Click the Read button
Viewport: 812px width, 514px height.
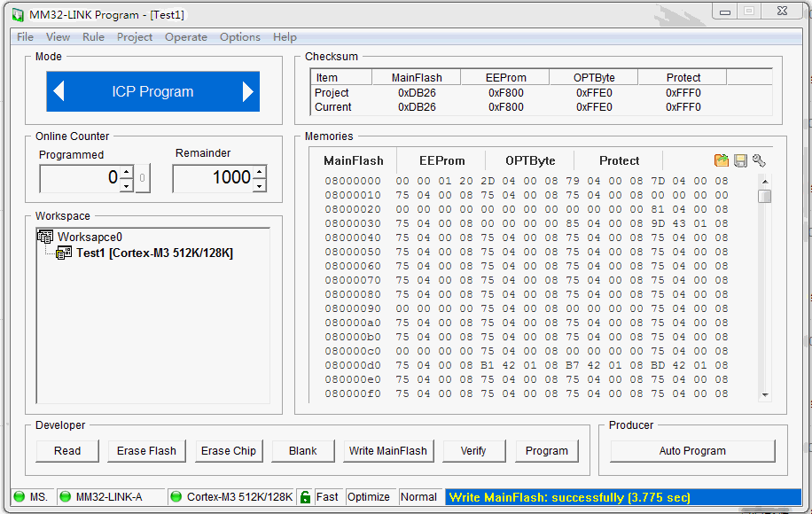pos(67,451)
